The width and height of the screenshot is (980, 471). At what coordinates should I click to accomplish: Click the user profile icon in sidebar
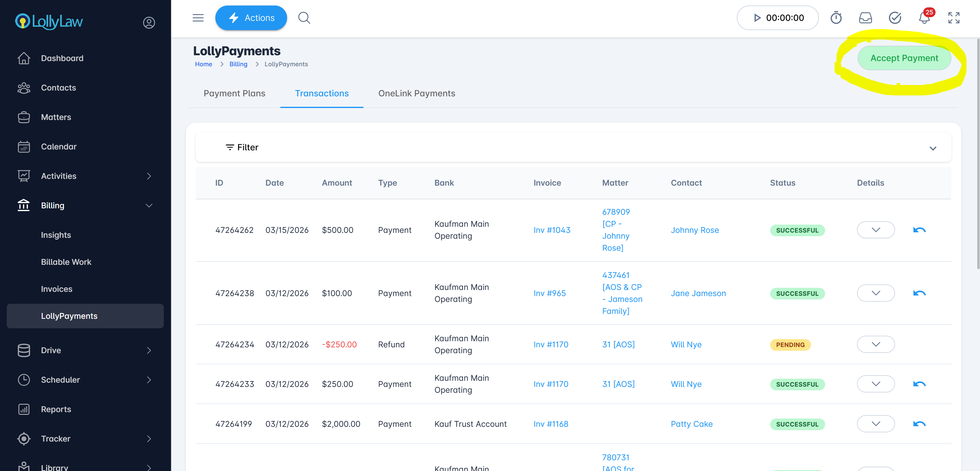(149, 22)
